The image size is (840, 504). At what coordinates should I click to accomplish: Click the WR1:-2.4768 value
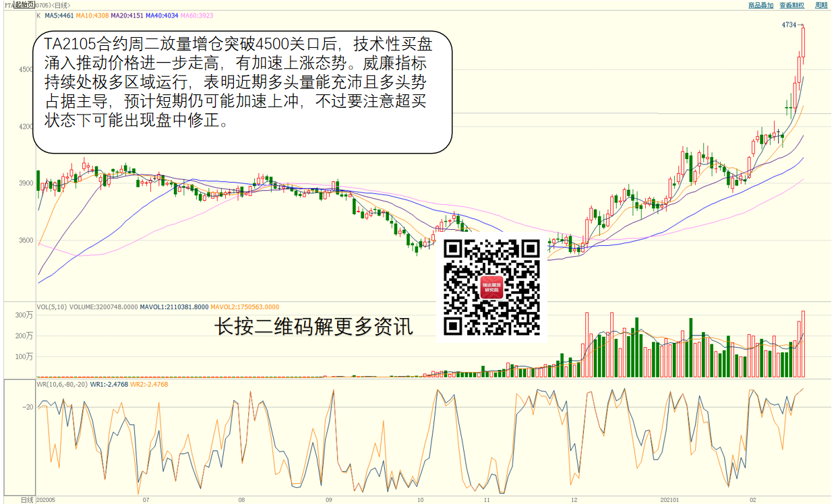point(109,385)
